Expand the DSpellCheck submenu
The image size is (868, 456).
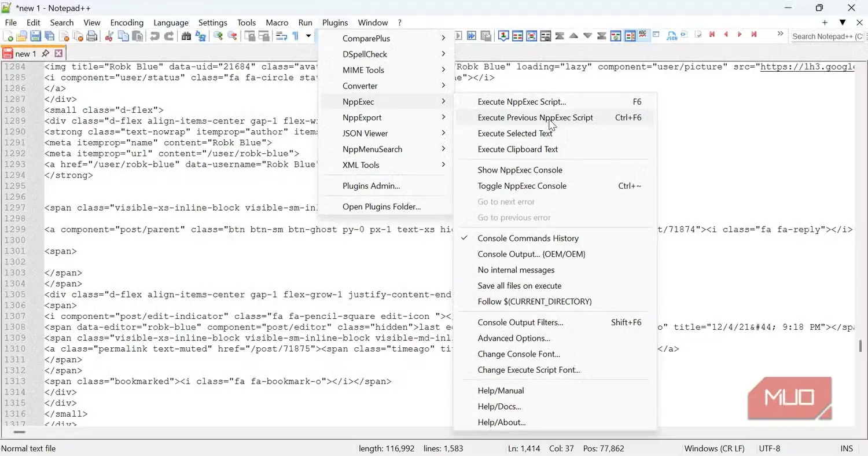[x=387, y=54]
